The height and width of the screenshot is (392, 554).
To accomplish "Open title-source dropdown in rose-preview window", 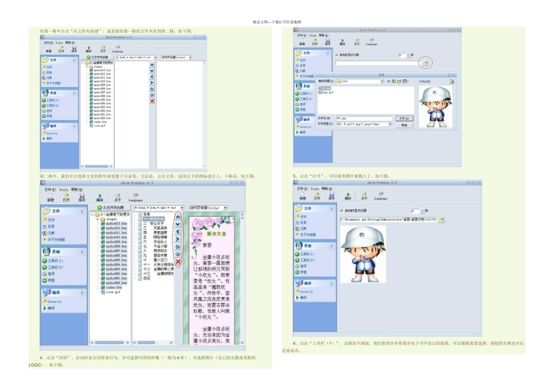I will point(225,208).
